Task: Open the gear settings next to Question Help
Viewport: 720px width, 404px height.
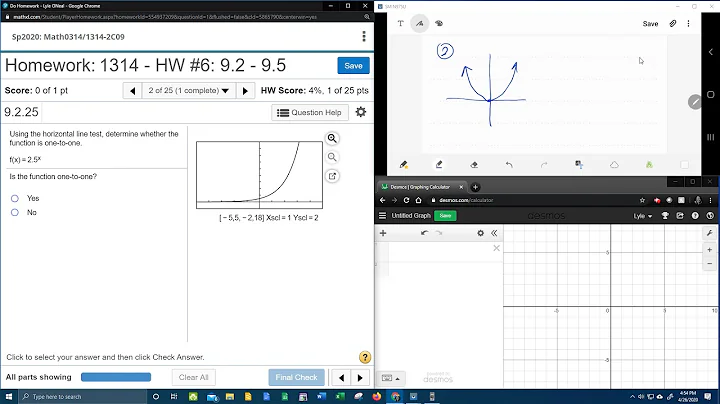Action: click(x=361, y=112)
